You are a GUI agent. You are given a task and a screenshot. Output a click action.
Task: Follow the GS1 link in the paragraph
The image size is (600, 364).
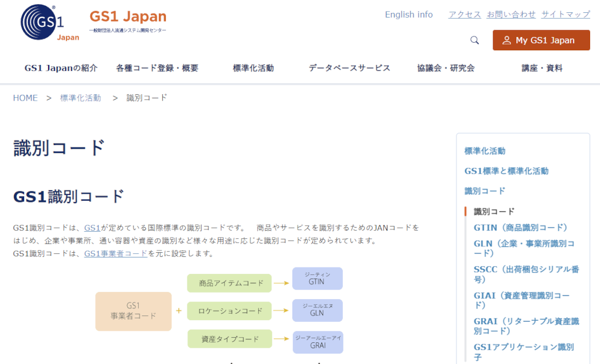[92, 228]
